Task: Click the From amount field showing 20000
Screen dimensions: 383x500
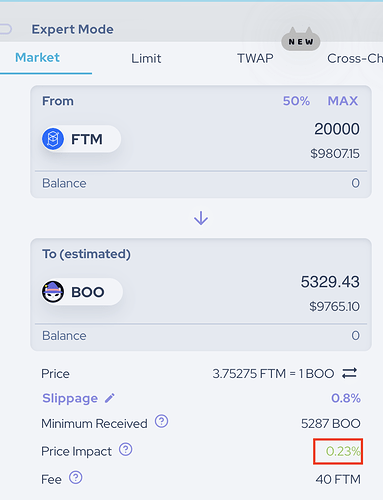Action: (x=337, y=129)
